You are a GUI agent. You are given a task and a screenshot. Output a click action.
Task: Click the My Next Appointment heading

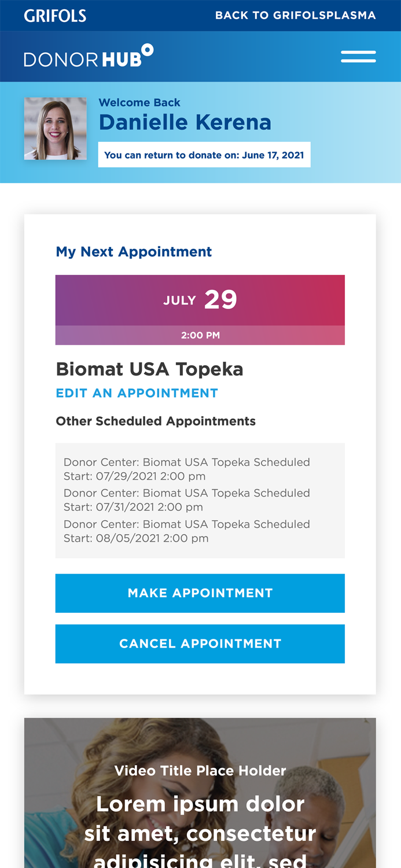click(134, 251)
